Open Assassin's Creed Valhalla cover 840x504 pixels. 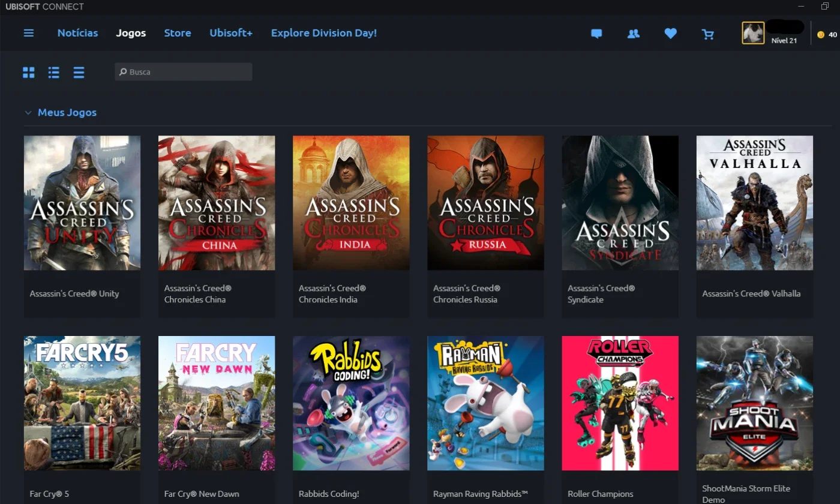point(755,203)
